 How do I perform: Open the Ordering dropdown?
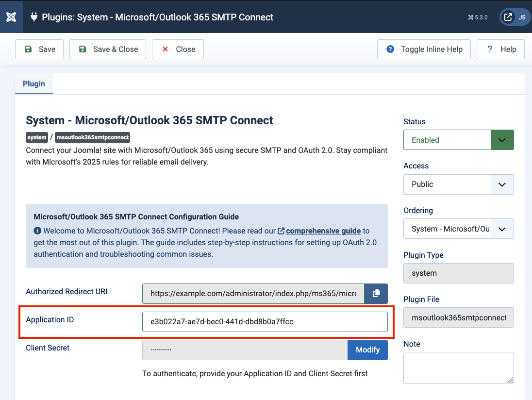point(458,229)
